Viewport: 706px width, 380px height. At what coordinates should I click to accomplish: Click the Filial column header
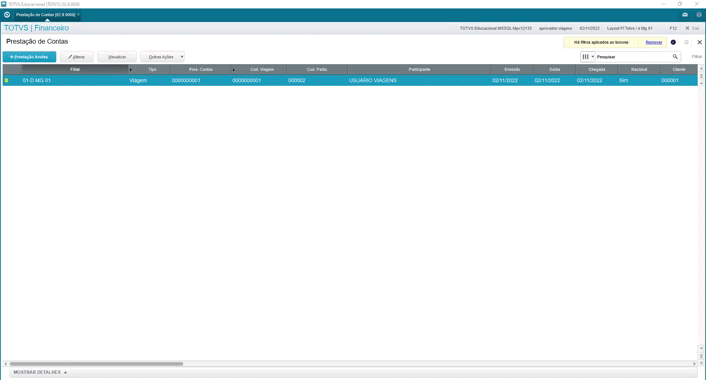pyautogui.click(x=75, y=69)
